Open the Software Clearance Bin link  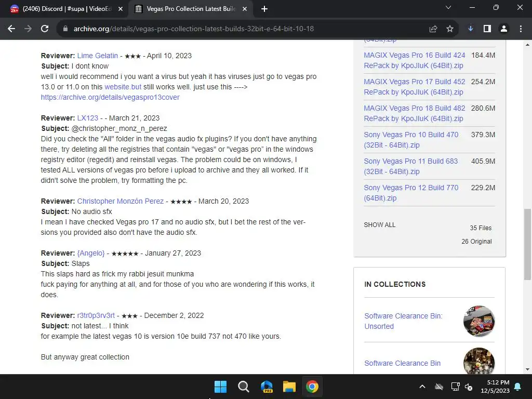(402, 363)
